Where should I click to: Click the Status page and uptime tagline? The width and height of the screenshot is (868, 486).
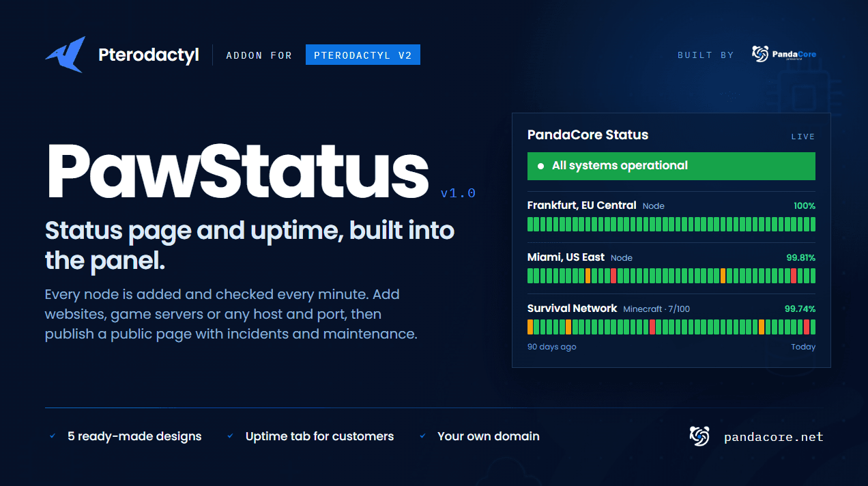point(250,246)
